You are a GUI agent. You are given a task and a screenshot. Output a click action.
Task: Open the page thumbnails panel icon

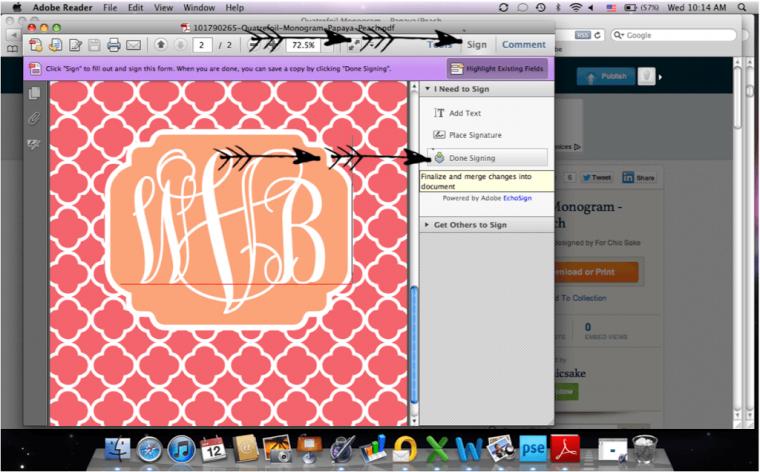(34, 94)
